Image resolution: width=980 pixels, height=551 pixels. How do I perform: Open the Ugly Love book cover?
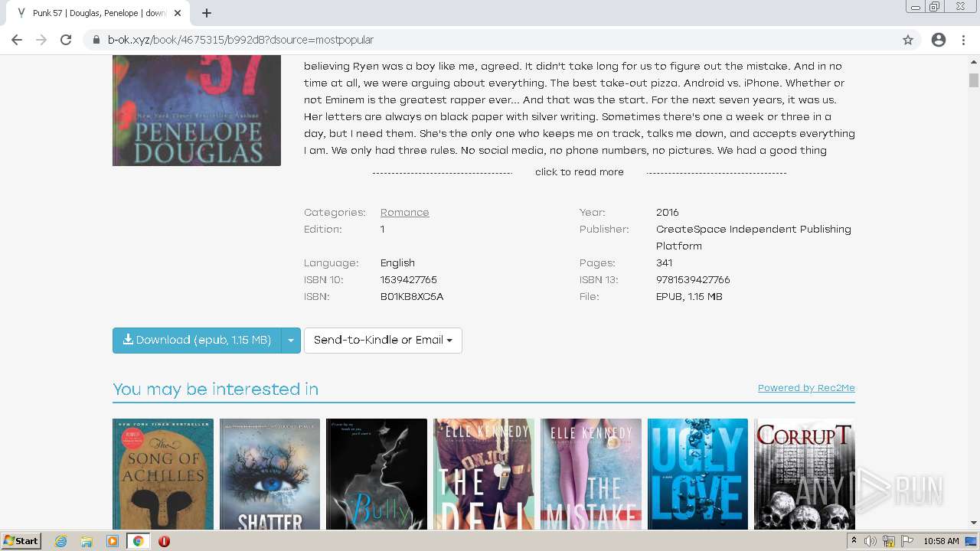pos(697,474)
